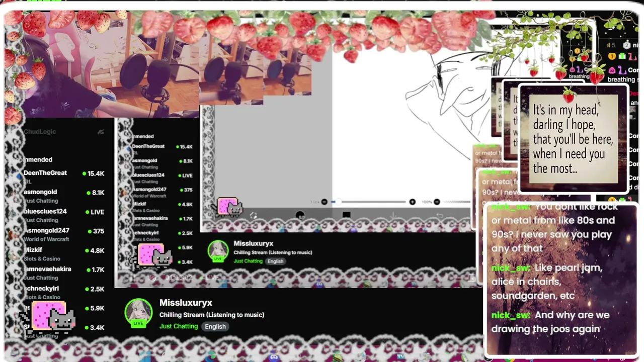The height and width of the screenshot is (362, 644).
Task: Click the plus icon right of the canvas zoom slider
Action: coord(412,202)
